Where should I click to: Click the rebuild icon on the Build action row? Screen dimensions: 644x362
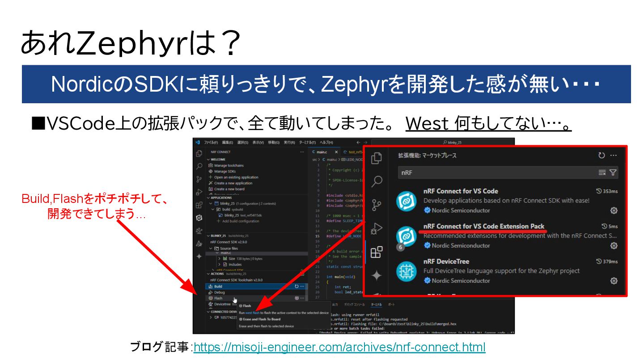pos(297,286)
